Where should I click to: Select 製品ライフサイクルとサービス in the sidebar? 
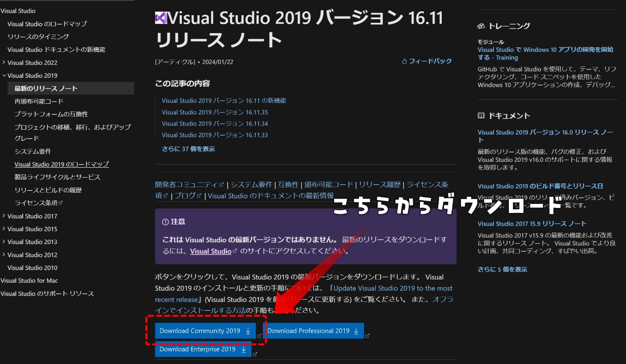point(57,177)
